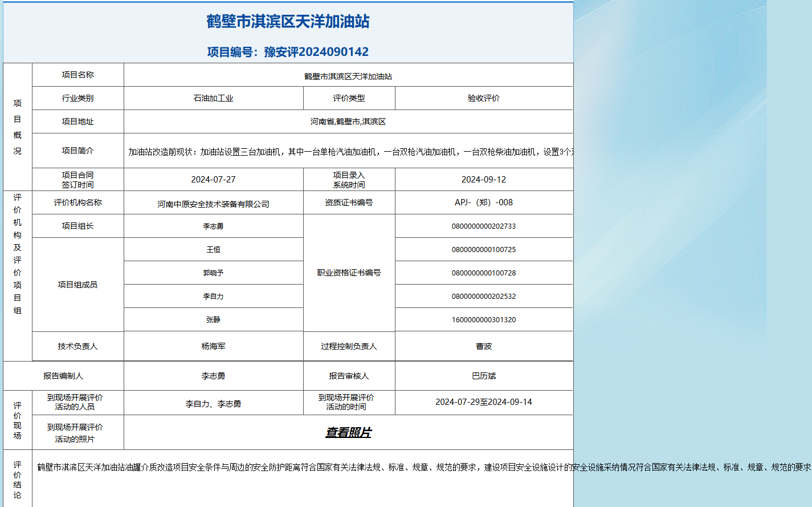
Task: Click the 技术负责人 label cell
Action: click(x=78, y=346)
